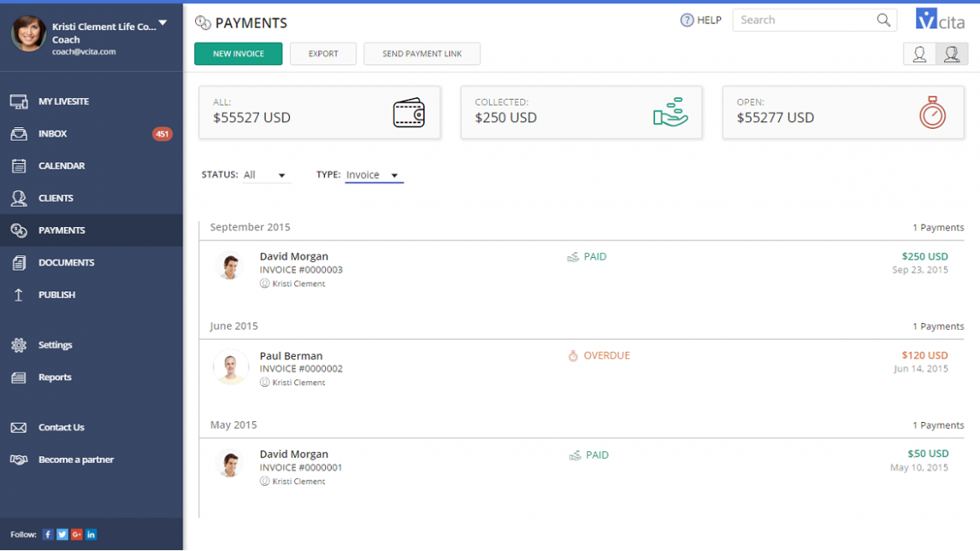Select the Inbox icon in the sidebar
980x551 pixels.
tap(19, 133)
